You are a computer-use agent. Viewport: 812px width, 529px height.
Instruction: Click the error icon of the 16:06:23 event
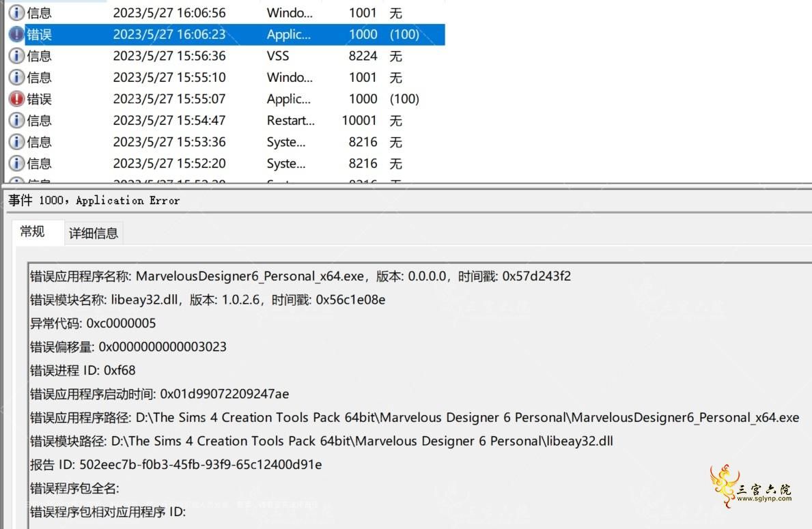pyautogui.click(x=16, y=34)
